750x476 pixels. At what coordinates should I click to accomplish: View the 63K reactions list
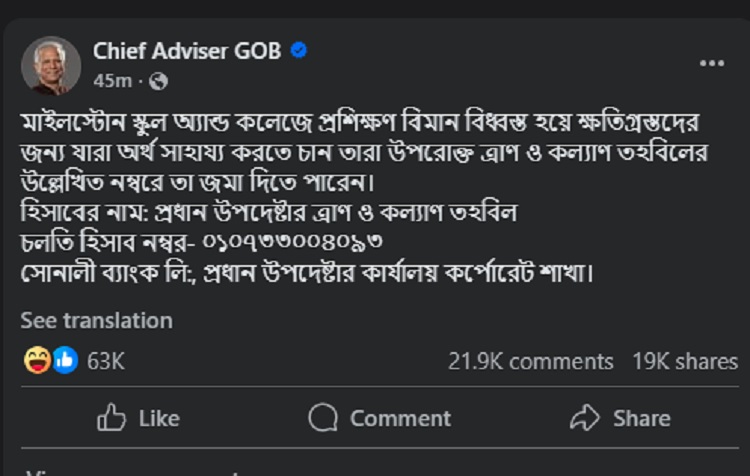click(x=105, y=362)
